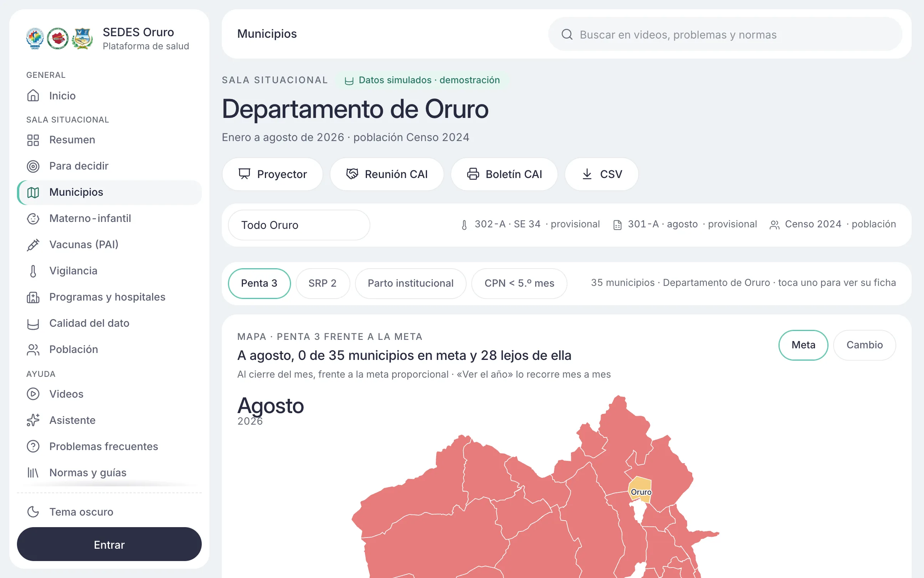Click the Agosto month label
924x578 pixels.
pyautogui.click(x=271, y=406)
